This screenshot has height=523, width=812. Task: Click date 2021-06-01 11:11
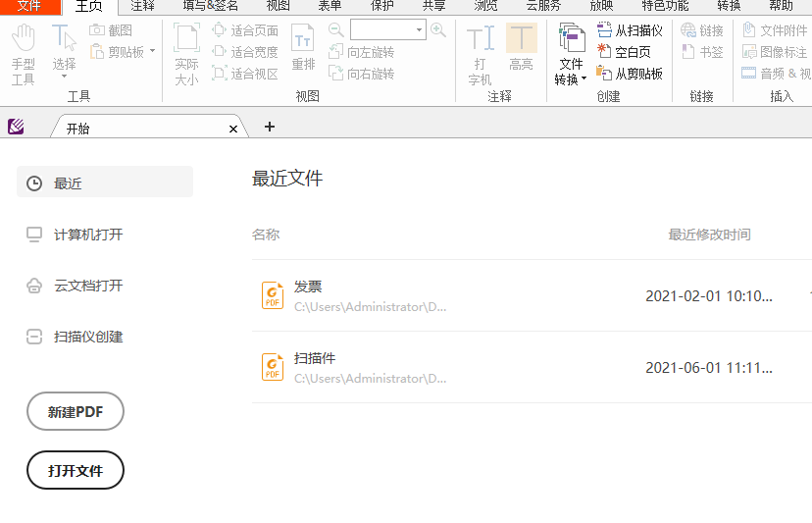709,368
